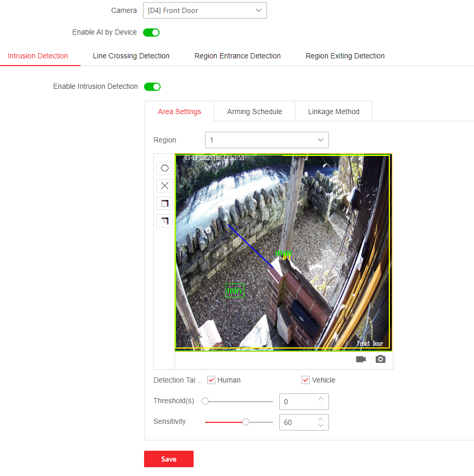Select the min size filter tool
474x476 pixels.
pyautogui.click(x=165, y=221)
